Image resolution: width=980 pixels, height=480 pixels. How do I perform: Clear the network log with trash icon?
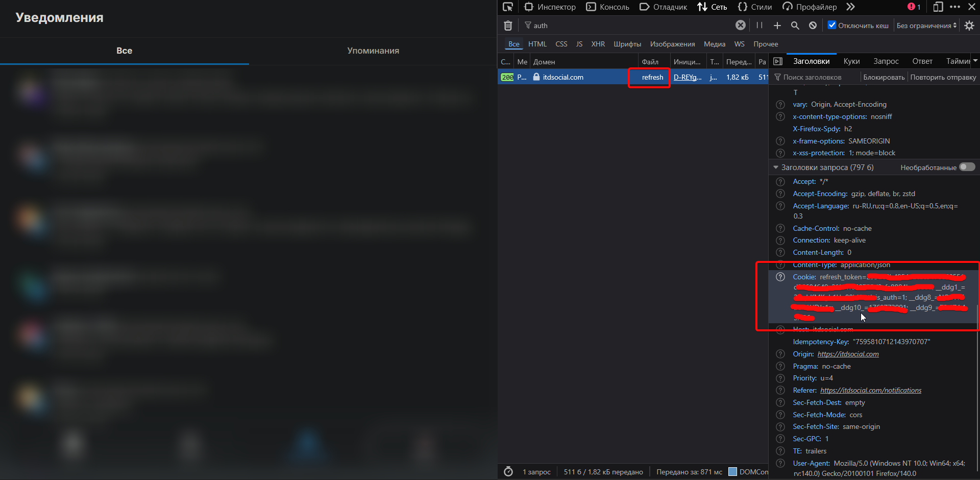[508, 26]
